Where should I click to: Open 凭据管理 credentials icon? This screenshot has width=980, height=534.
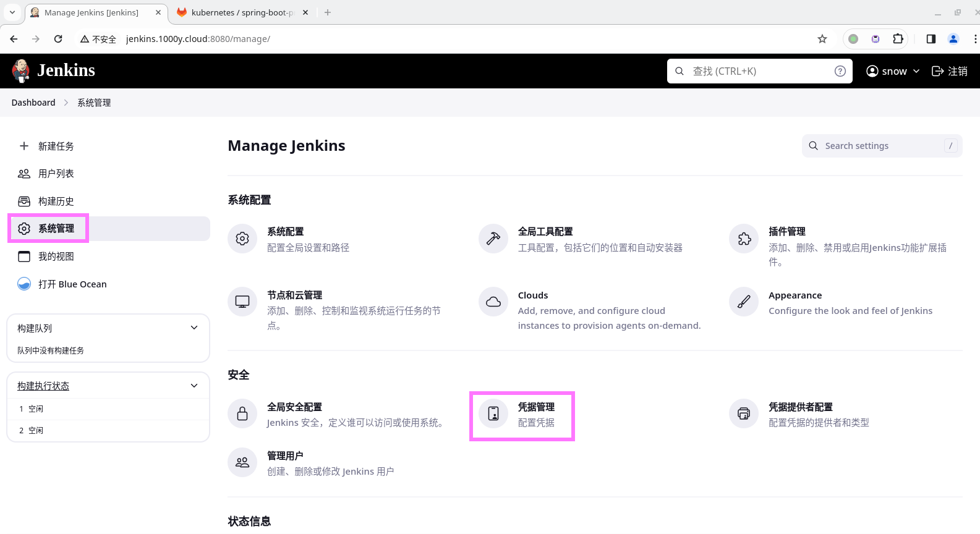coord(493,413)
